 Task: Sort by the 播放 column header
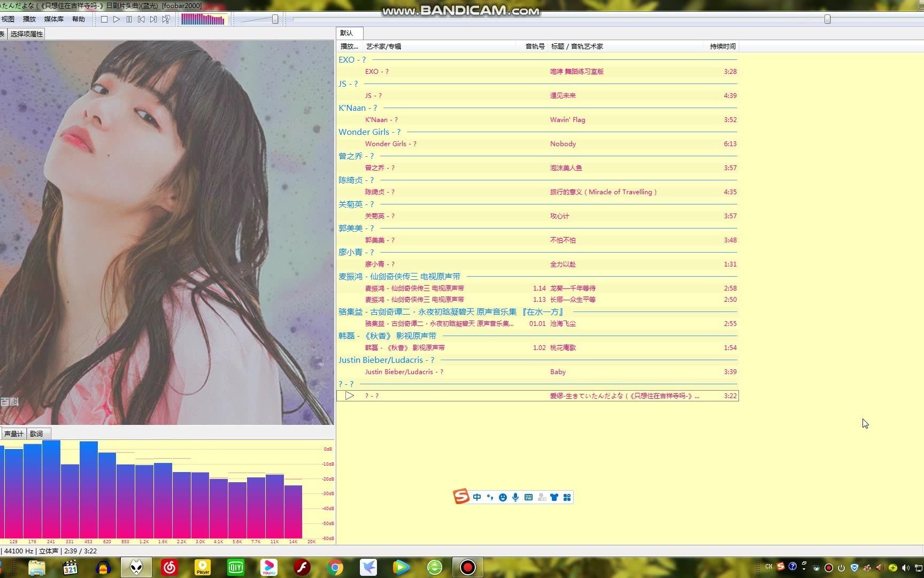pyautogui.click(x=350, y=47)
